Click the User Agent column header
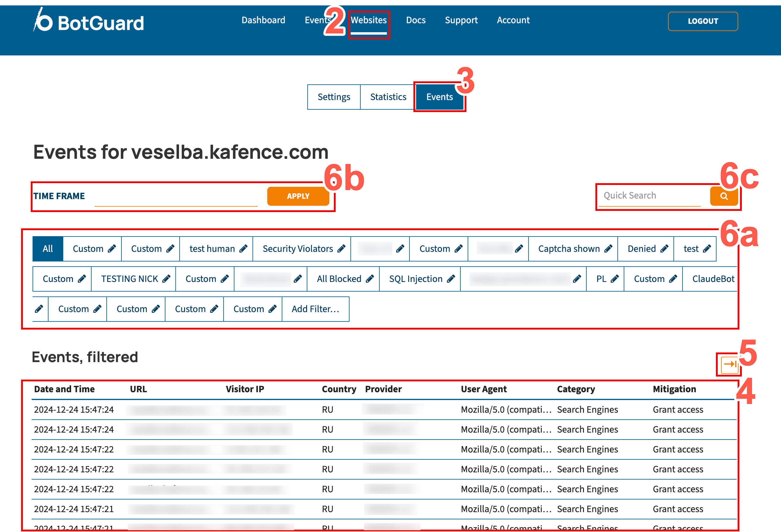This screenshot has width=781, height=532. click(x=484, y=389)
